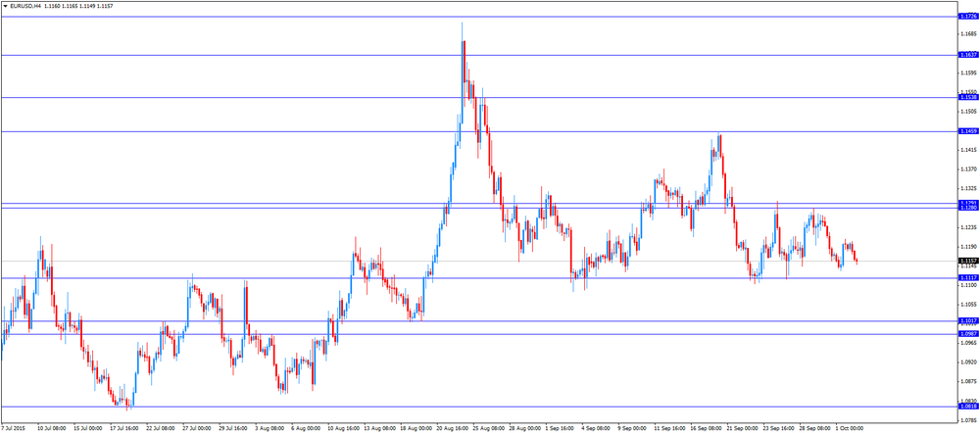The height and width of the screenshot is (433, 980).
Task: Select the 1.1637 horizontal line price label
Action: (968, 55)
